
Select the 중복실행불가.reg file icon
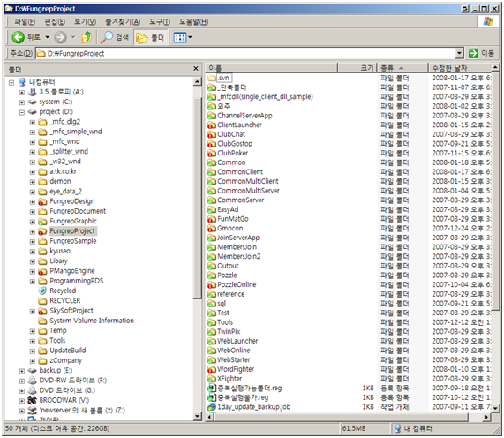[212, 397]
